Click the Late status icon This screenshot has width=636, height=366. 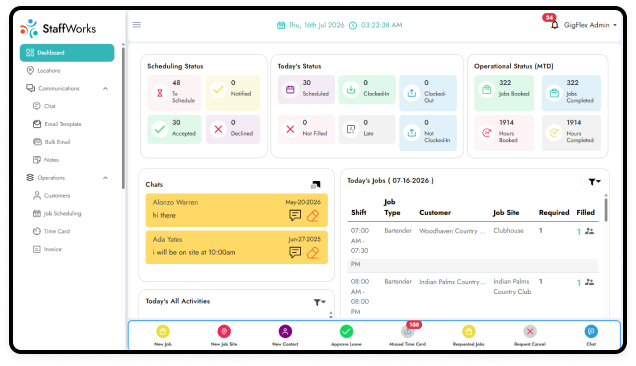pyautogui.click(x=351, y=129)
